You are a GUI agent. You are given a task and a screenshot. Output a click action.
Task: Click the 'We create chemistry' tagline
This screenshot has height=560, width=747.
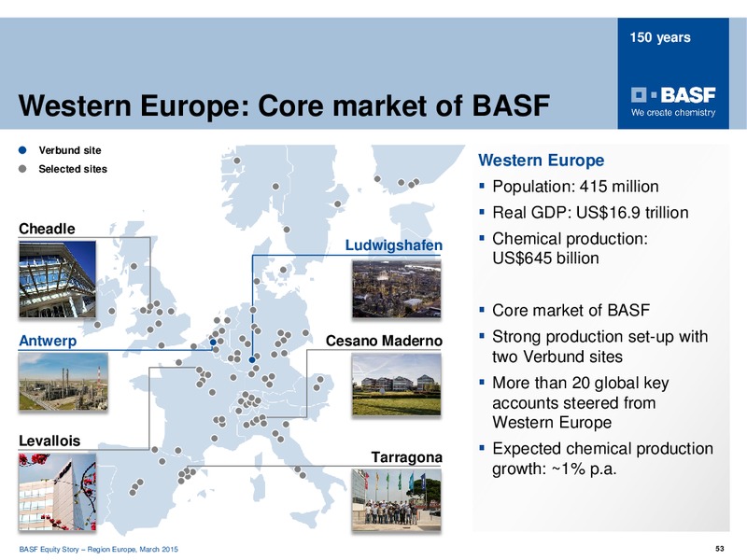point(673,113)
